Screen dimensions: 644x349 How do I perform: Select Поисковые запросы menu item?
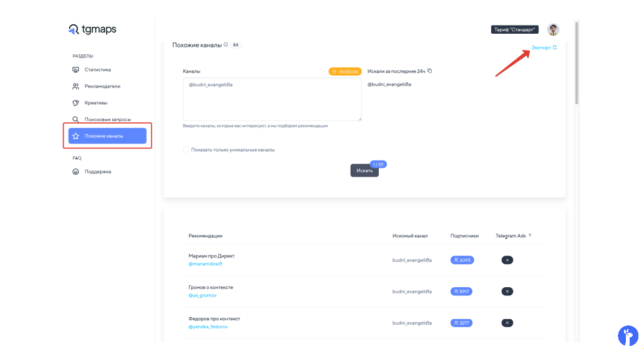click(107, 119)
